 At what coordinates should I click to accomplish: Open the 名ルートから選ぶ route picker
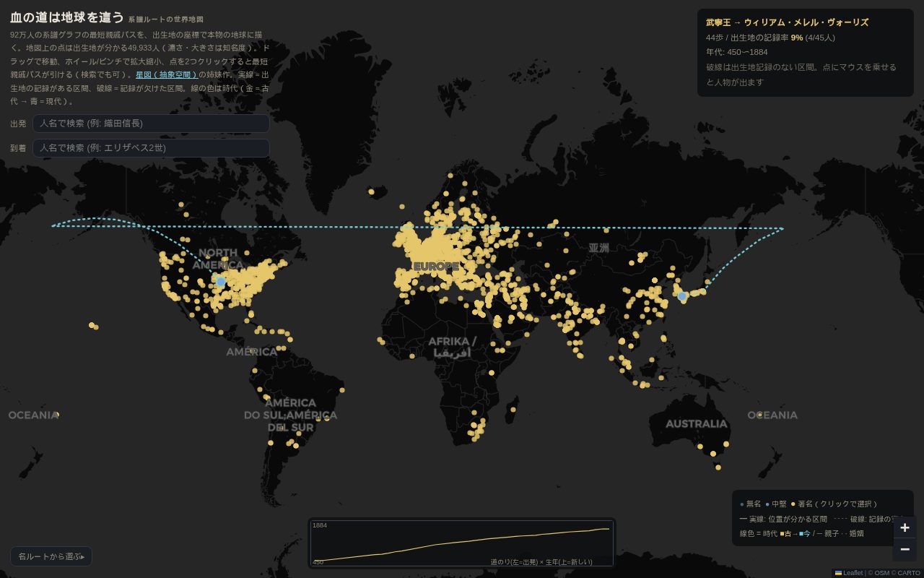pyautogui.click(x=51, y=556)
